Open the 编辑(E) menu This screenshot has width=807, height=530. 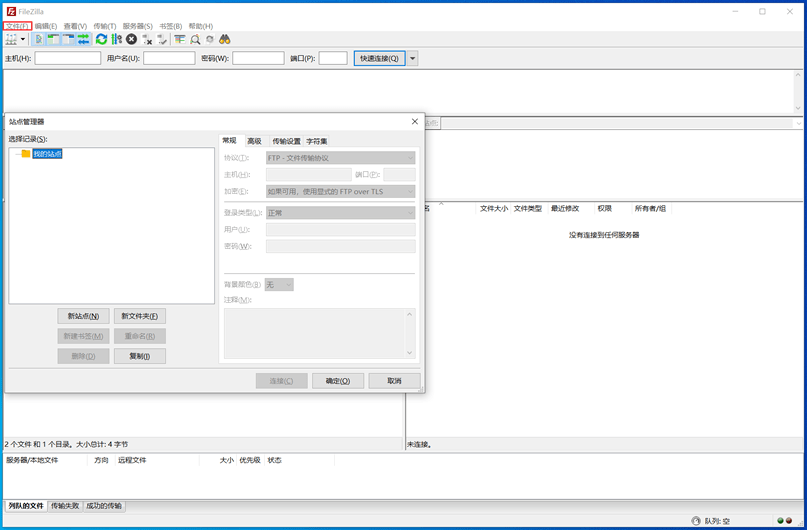(x=46, y=26)
